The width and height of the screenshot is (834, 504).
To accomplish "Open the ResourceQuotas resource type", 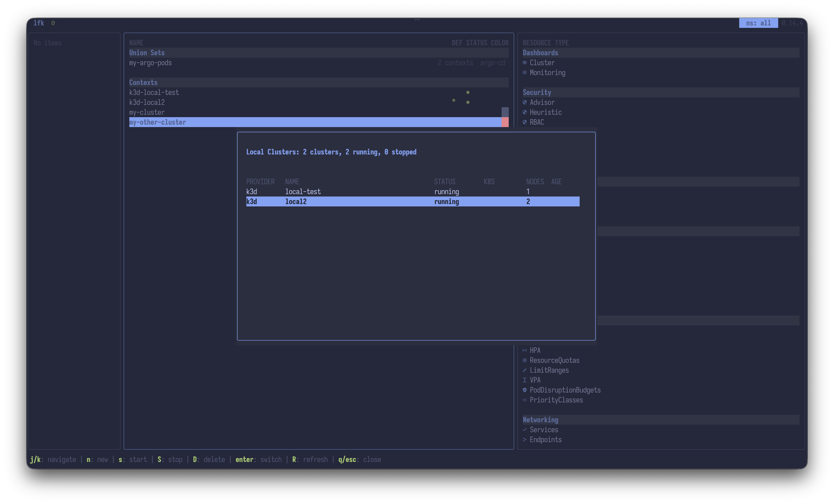I will pyautogui.click(x=554, y=360).
